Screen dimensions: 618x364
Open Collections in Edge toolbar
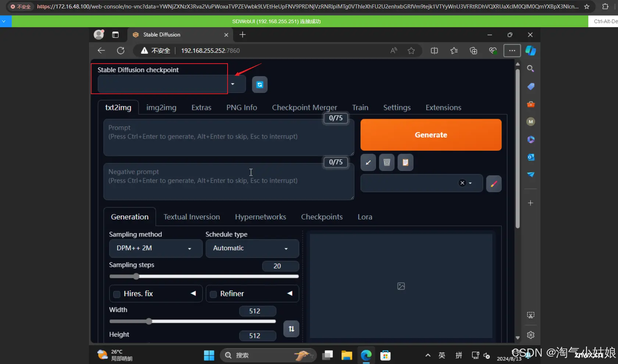[474, 51]
